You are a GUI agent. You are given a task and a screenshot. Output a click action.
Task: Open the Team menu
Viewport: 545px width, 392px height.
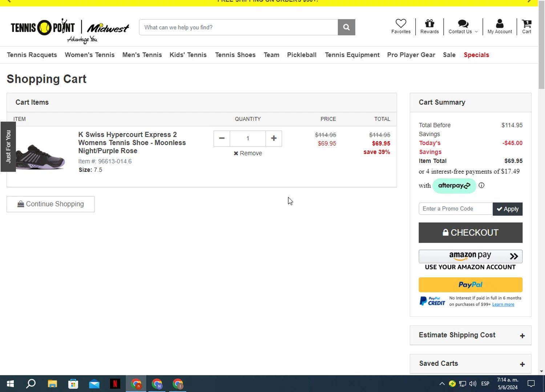[271, 55]
